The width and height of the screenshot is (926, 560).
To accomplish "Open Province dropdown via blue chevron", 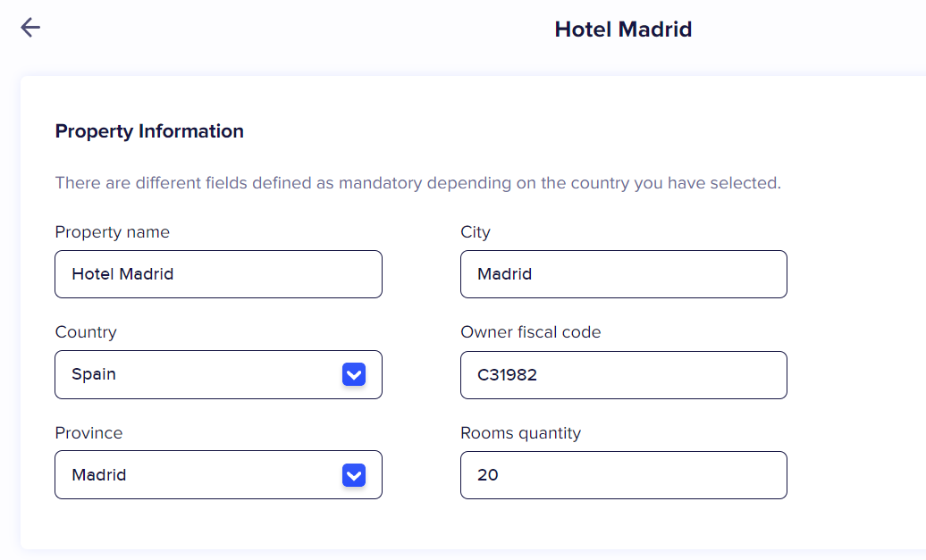I will (x=354, y=475).
